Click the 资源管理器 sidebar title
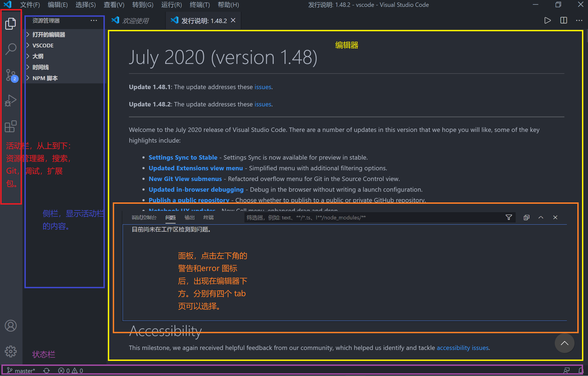 (x=46, y=21)
